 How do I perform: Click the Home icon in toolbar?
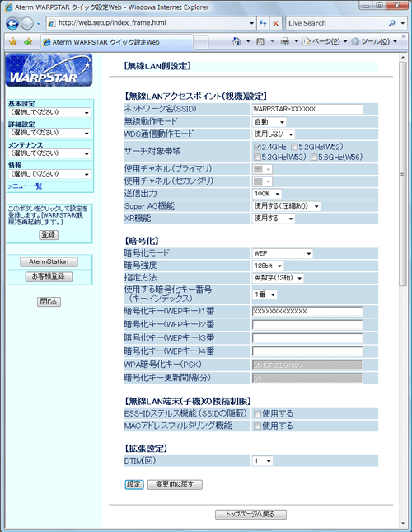coord(236,41)
